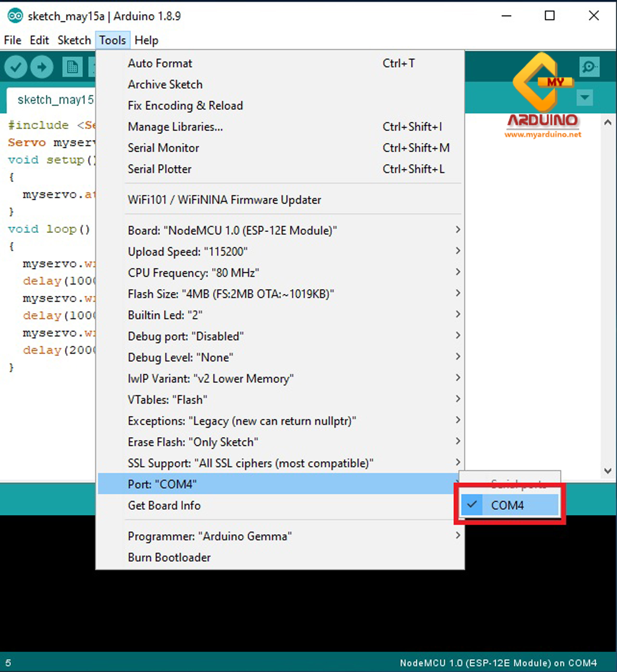Click the New sketch file icon
The height and width of the screenshot is (672, 617).
pyautogui.click(x=72, y=67)
